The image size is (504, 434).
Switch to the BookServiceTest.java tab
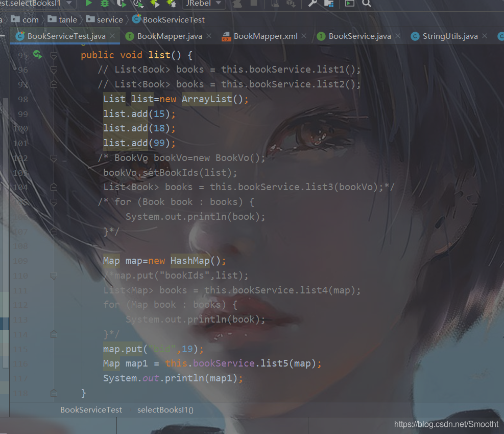pos(65,36)
